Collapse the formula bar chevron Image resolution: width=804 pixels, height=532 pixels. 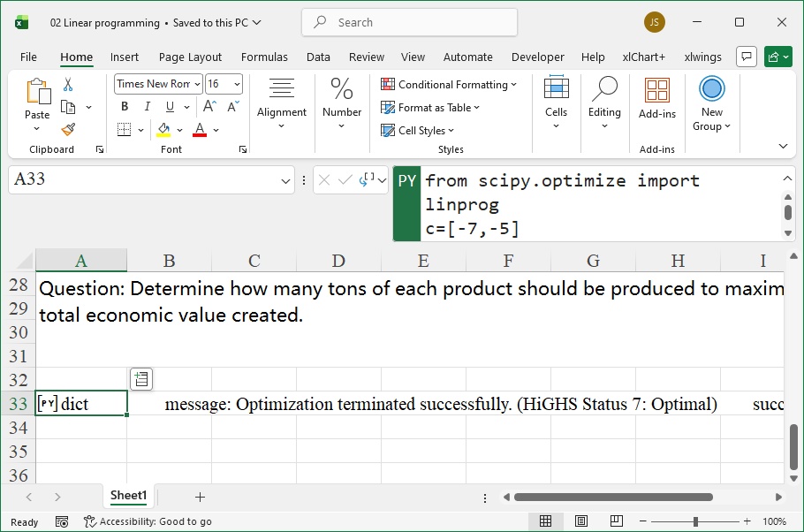tap(787, 179)
